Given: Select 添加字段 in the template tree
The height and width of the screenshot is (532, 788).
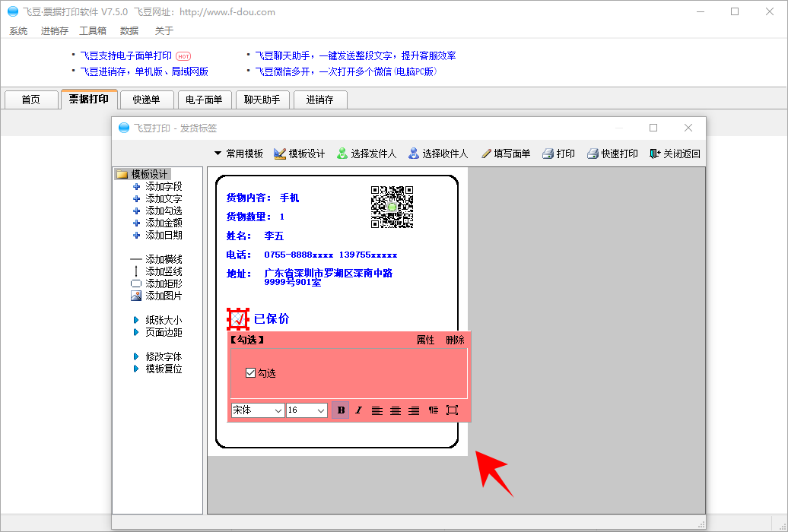Looking at the screenshot, I should tap(164, 186).
